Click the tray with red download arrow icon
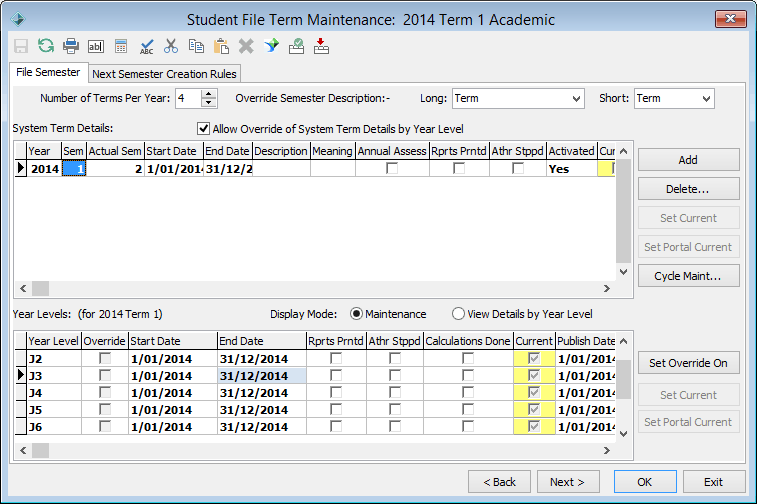 [x=321, y=46]
